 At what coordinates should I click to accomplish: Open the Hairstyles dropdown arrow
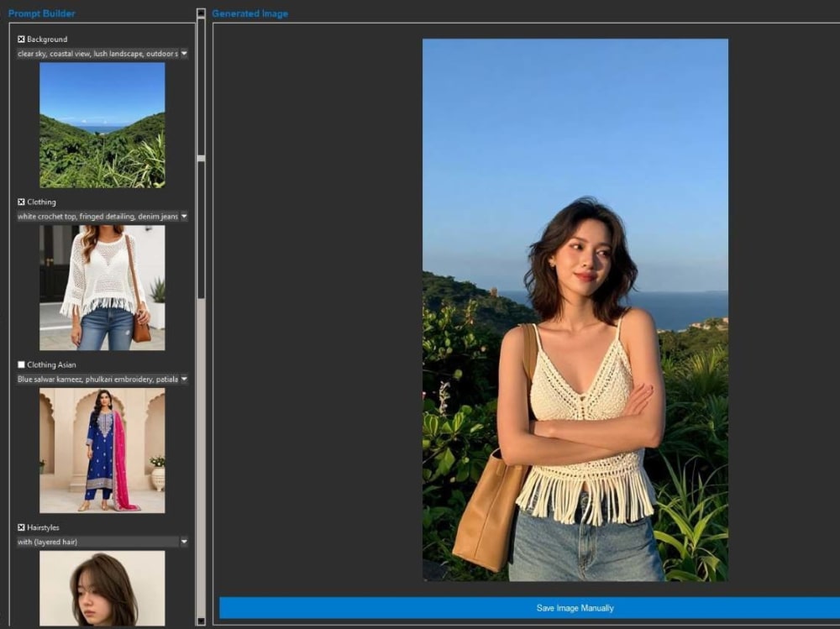pos(184,543)
